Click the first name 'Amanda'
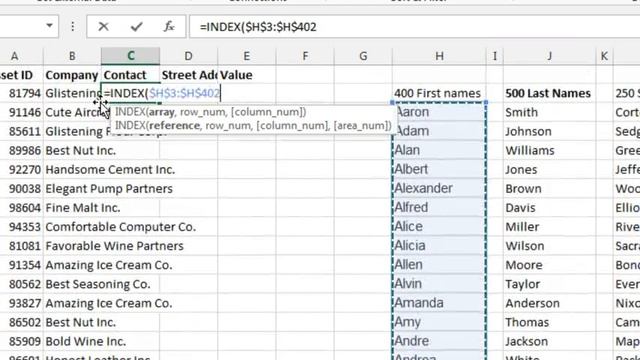The height and width of the screenshot is (360, 640). 439,303
